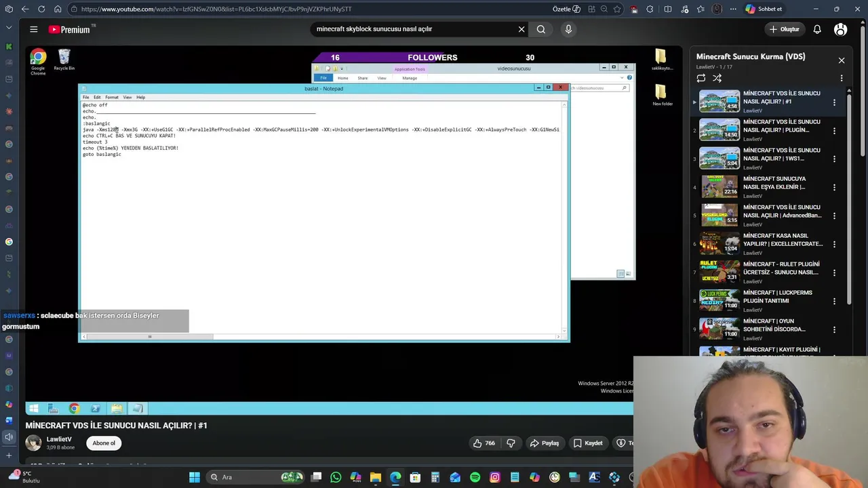Go to the YouTube Premium home logo
The height and width of the screenshot is (488, 868).
click(x=70, y=29)
